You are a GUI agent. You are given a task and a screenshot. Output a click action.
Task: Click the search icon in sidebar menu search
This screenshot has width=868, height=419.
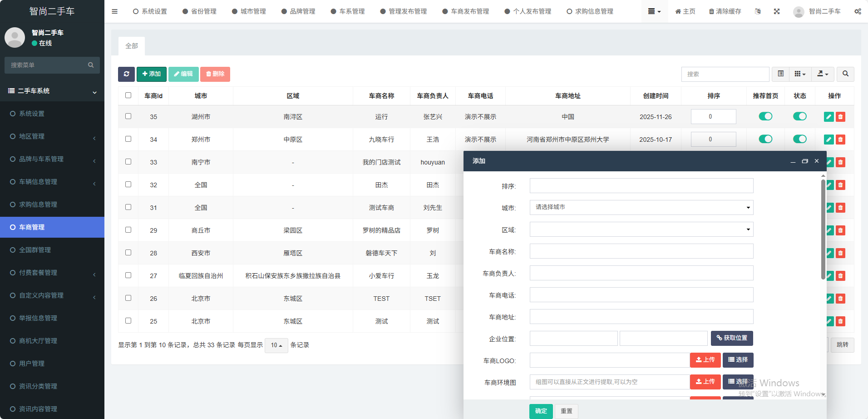(91, 65)
